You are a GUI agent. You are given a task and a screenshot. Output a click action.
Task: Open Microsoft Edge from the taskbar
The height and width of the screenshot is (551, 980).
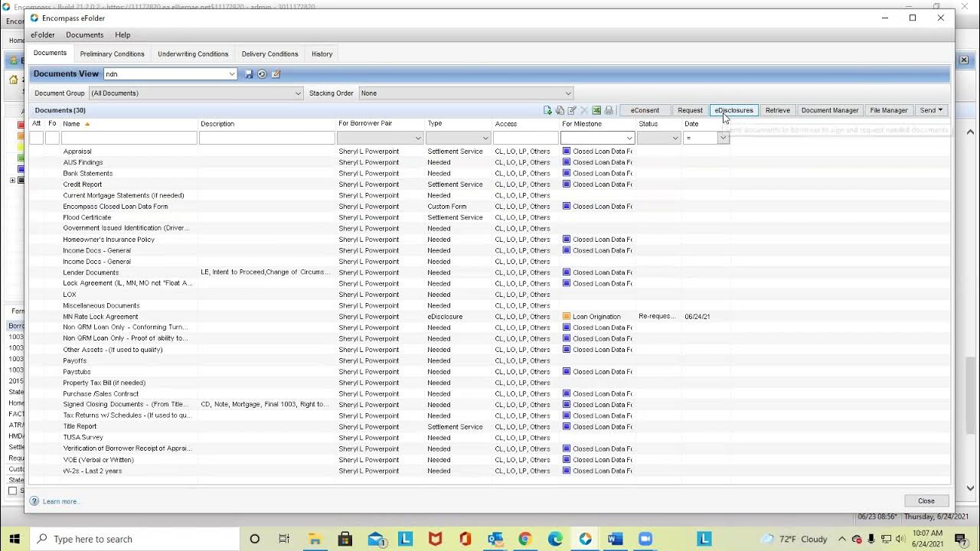(x=555, y=539)
